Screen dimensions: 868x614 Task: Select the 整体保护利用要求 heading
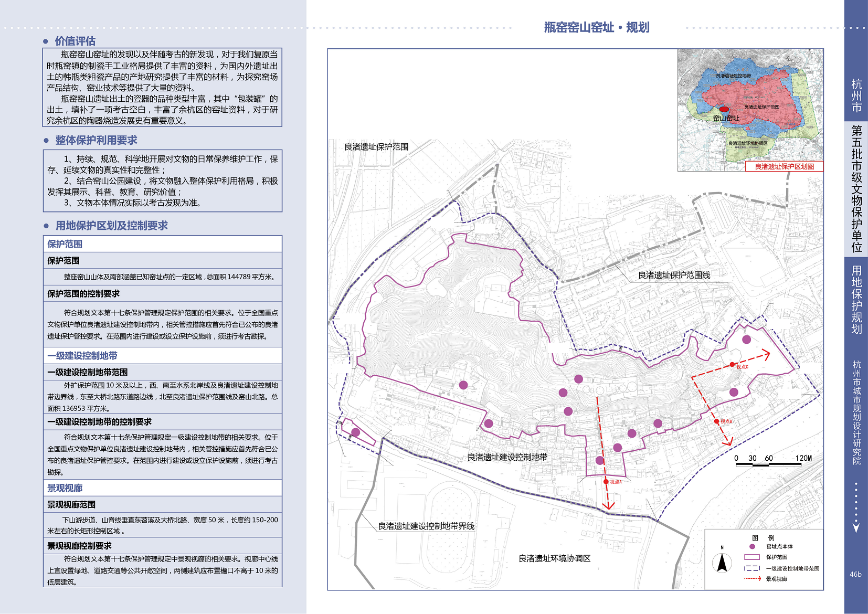pos(96,140)
